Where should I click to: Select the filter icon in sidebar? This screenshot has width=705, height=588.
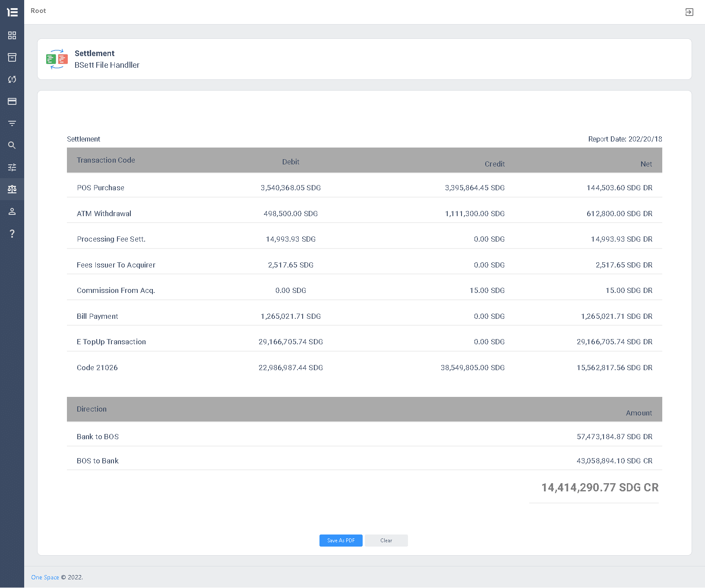point(12,123)
